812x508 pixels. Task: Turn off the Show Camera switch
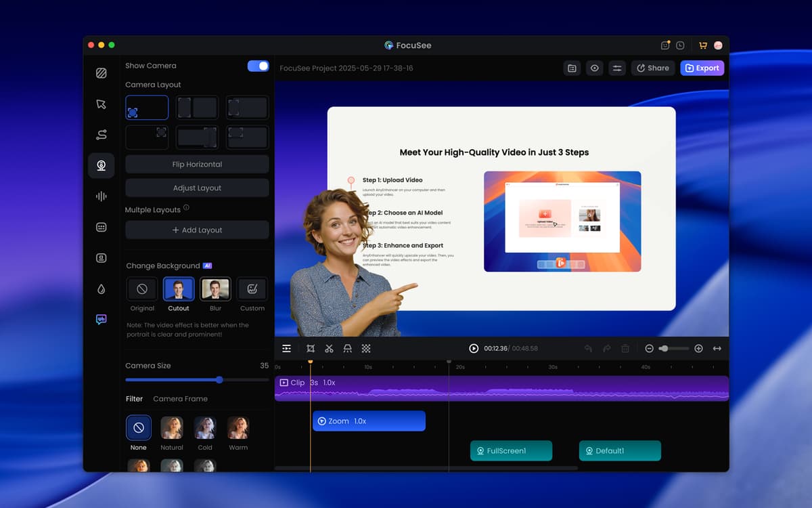258,66
